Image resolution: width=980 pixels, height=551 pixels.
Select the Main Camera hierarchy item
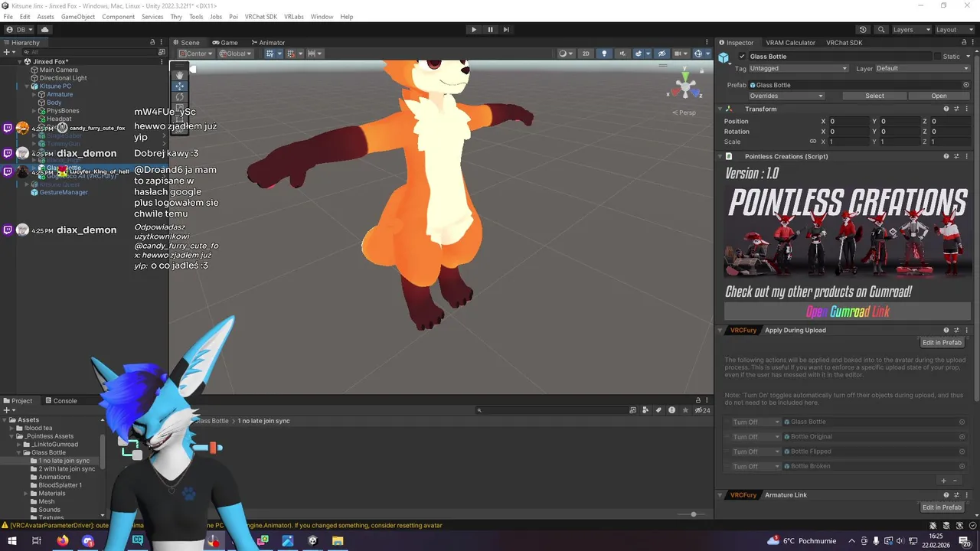tap(58, 70)
